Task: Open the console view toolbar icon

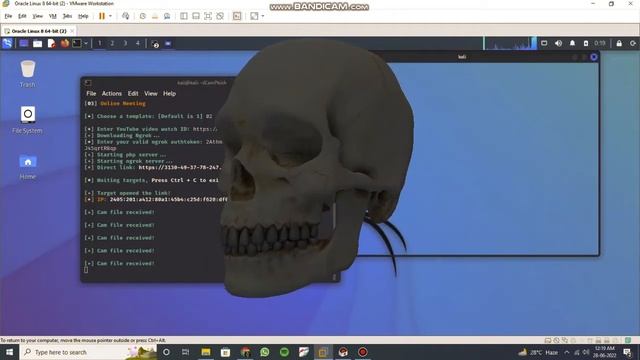Action: tap(237, 16)
